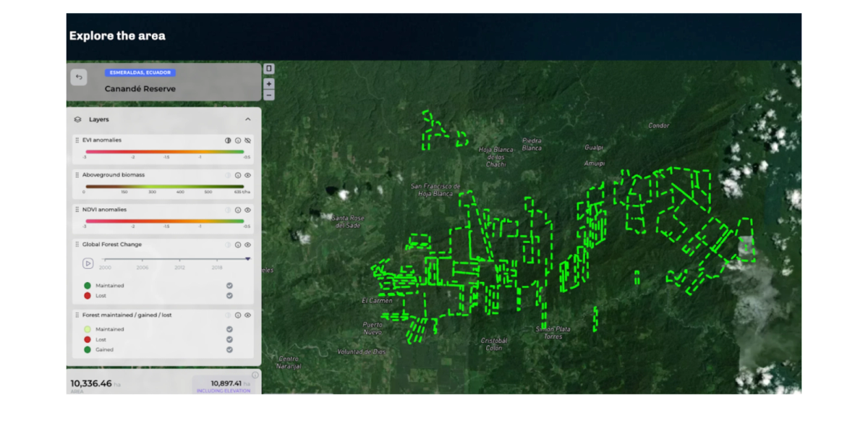This screenshot has height=421, width=868.
Task: Zoom out the map with minus button
Action: click(x=269, y=95)
